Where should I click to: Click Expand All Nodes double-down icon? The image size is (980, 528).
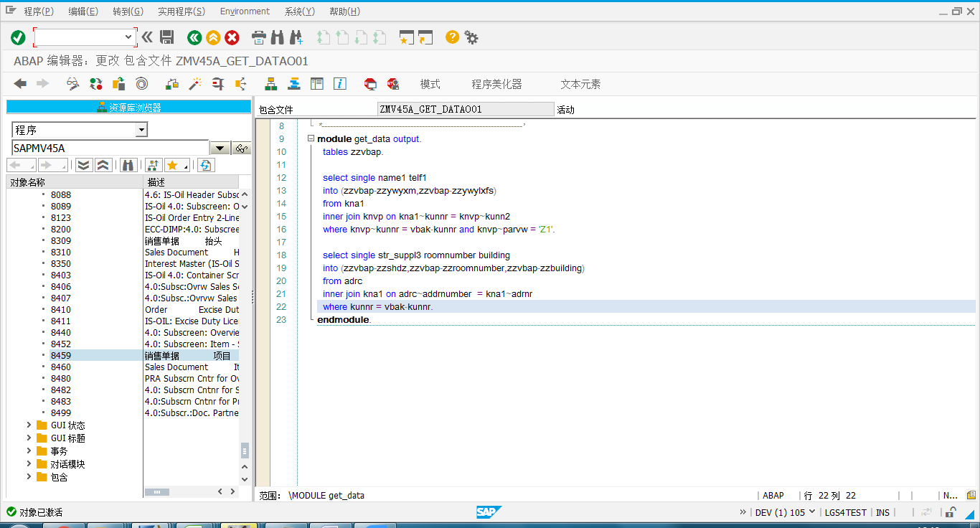84,165
